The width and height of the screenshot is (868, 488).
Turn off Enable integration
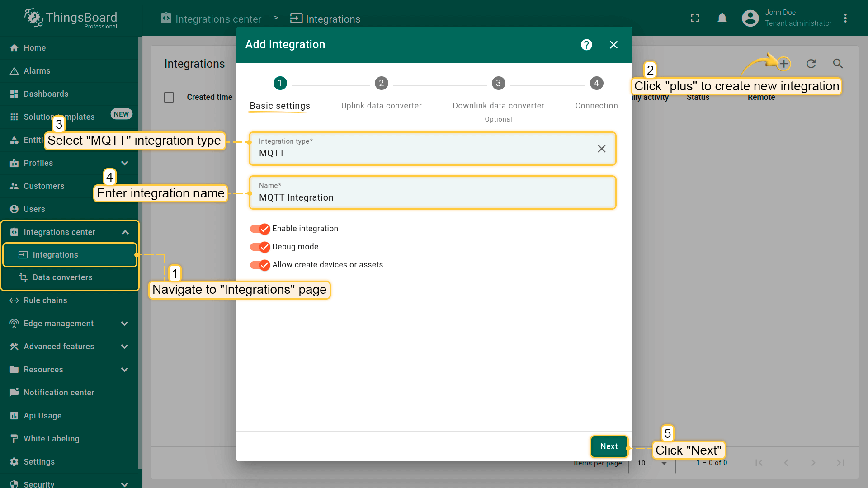[259, 229]
